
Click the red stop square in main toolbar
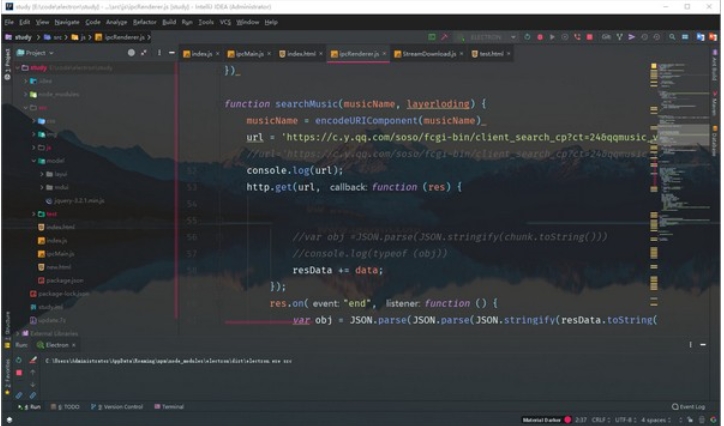point(590,37)
